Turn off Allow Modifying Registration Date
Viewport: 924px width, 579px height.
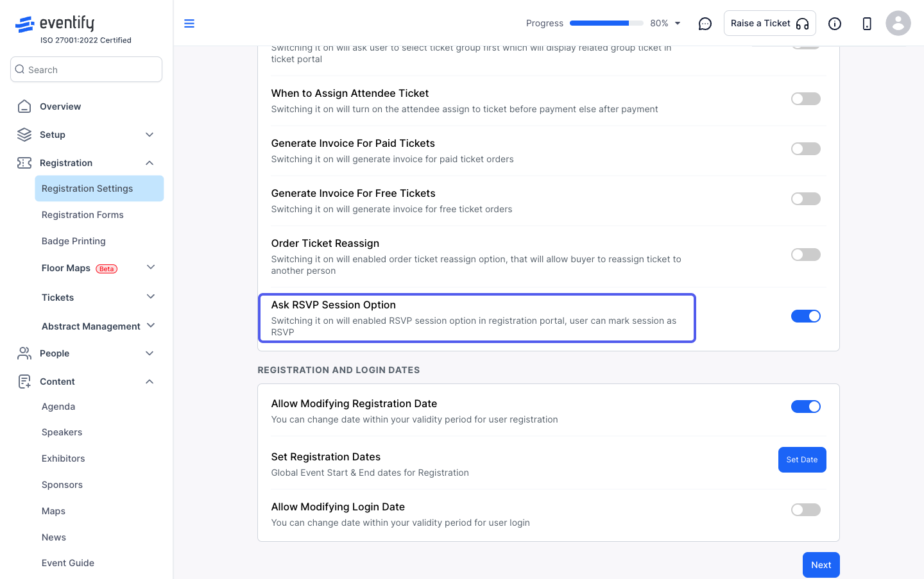click(x=806, y=407)
